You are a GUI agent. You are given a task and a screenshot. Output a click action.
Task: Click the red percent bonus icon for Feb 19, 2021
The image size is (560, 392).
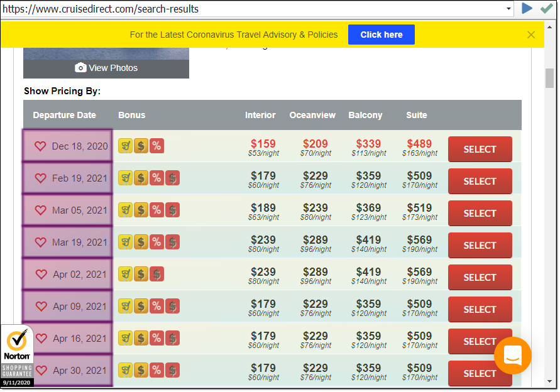[156, 178]
